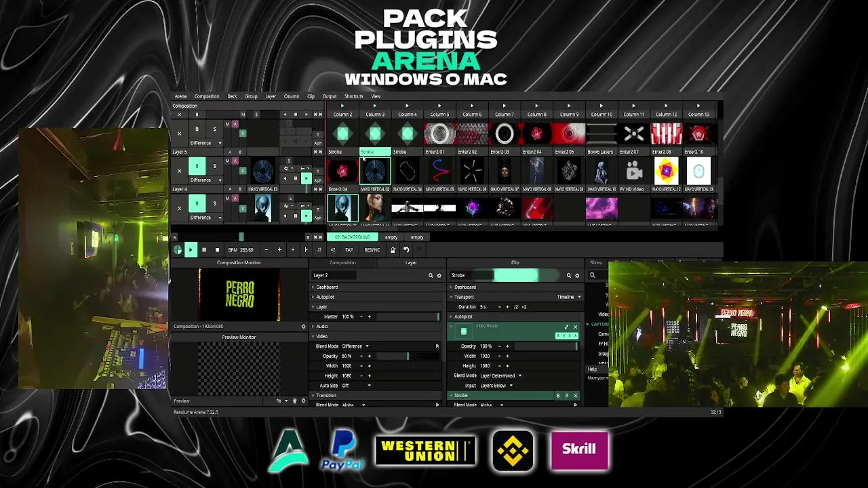The height and width of the screenshot is (488, 868).
Task: Open the Composition menu
Action: [207, 96]
